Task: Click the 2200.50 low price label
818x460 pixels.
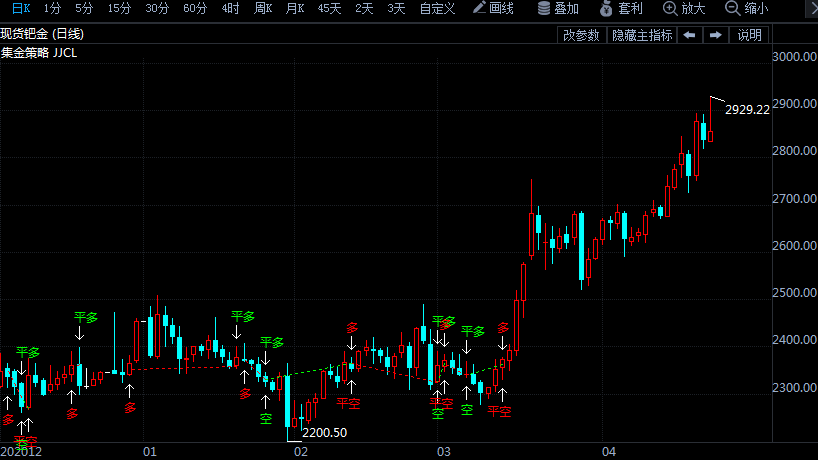Action: click(x=324, y=433)
